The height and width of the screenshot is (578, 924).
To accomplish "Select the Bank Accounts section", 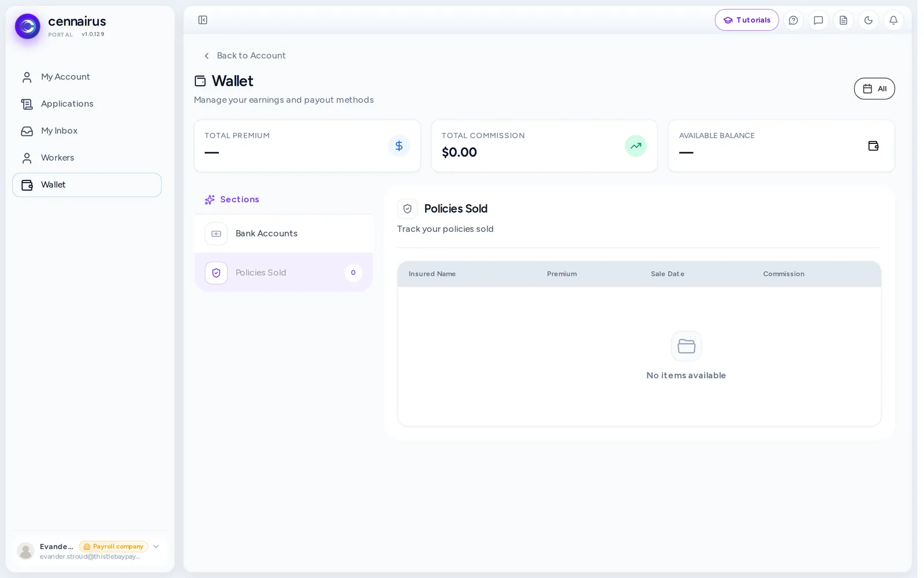I will tap(284, 234).
